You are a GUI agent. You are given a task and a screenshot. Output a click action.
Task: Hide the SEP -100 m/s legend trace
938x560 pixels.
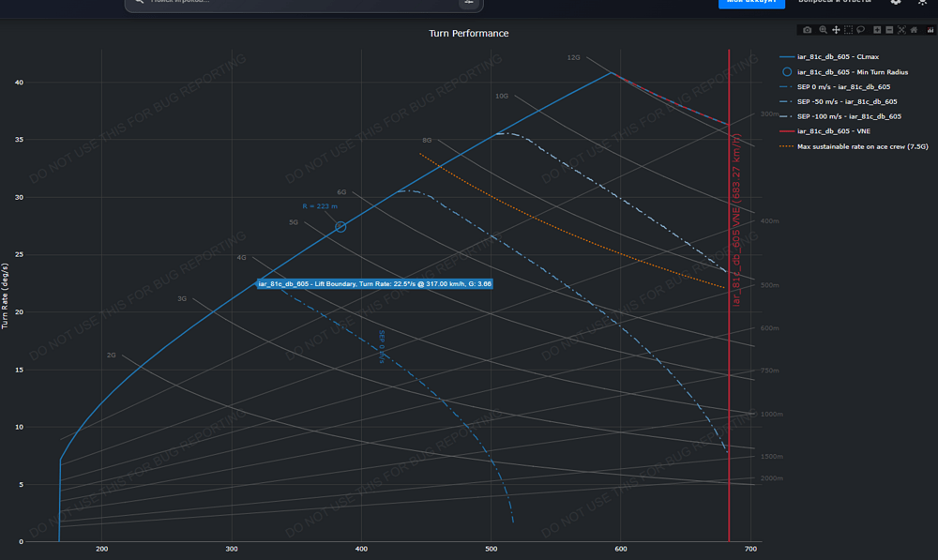click(x=840, y=116)
